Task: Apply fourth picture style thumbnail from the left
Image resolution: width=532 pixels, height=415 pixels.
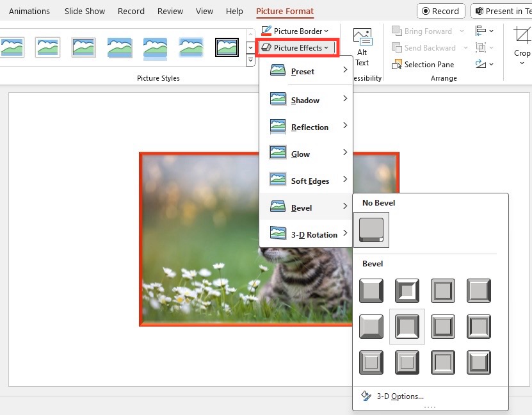Action: [120, 47]
